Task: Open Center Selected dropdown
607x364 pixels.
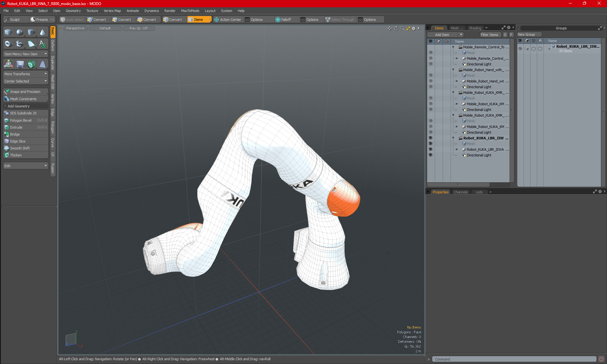Action: (x=26, y=81)
